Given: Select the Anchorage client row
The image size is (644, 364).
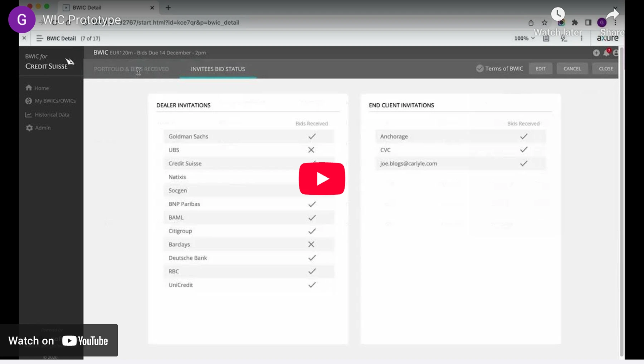Looking at the screenshot, I should (460, 136).
